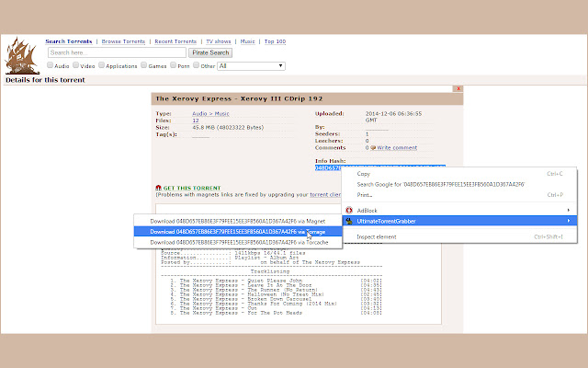
Task: Close the torrent details with red X
Action: pyautogui.click(x=458, y=88)
